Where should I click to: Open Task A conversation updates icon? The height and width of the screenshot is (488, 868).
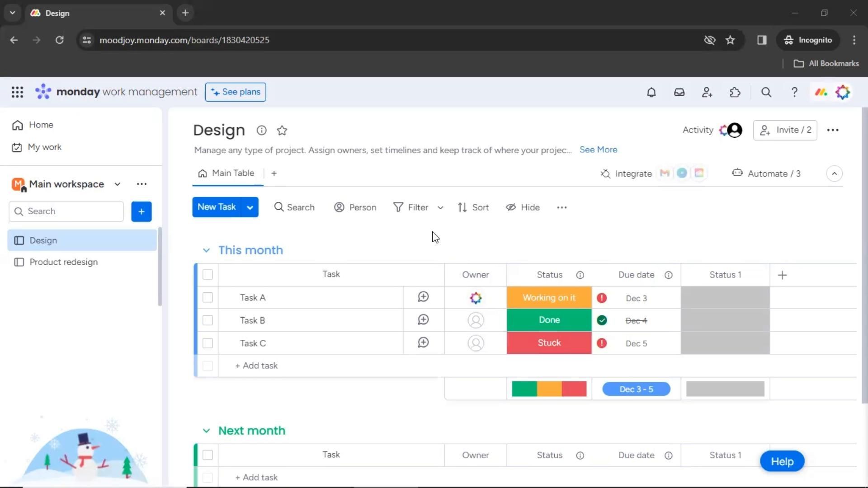tap(423, 297)
